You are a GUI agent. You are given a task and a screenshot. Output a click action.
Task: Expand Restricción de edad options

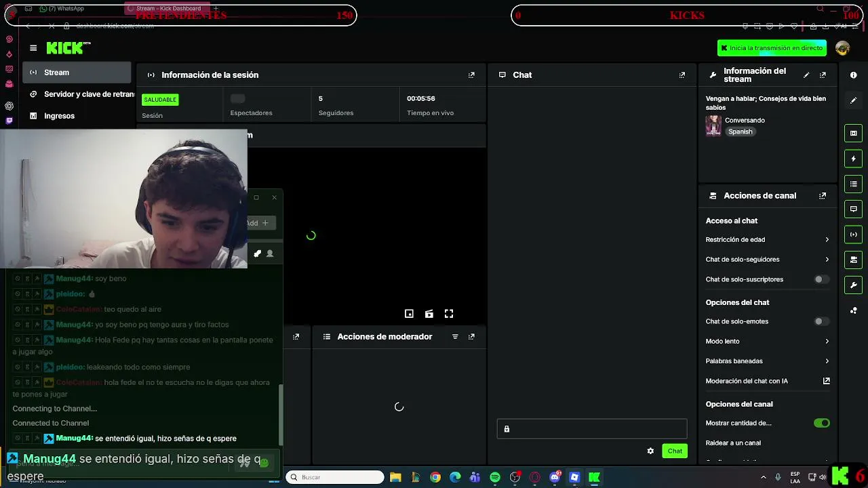click(x=768, y=240)
